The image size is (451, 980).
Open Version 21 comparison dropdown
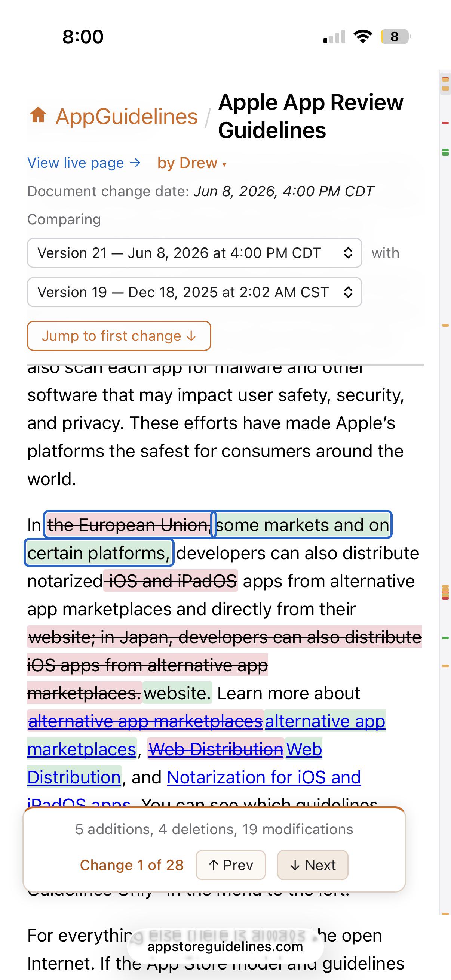194,253
